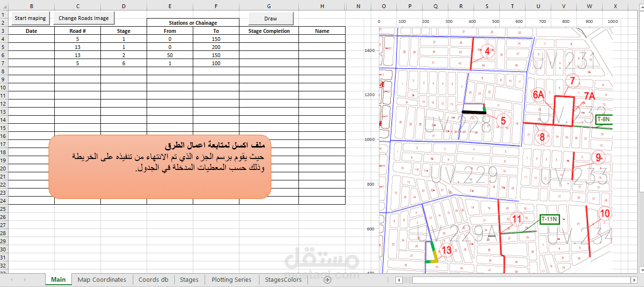Click the Change Roads Image button
This screenshot has width=644, height=287.
(x=84, y=18)
